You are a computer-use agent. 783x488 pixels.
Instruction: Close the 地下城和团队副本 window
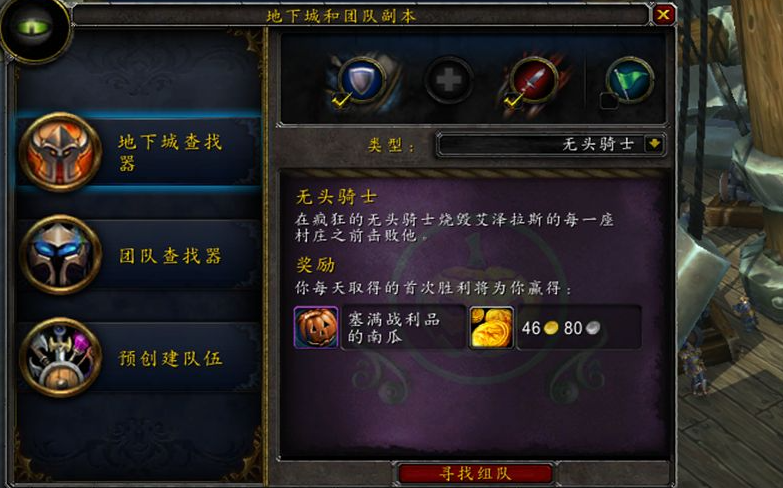click(664, 14)
